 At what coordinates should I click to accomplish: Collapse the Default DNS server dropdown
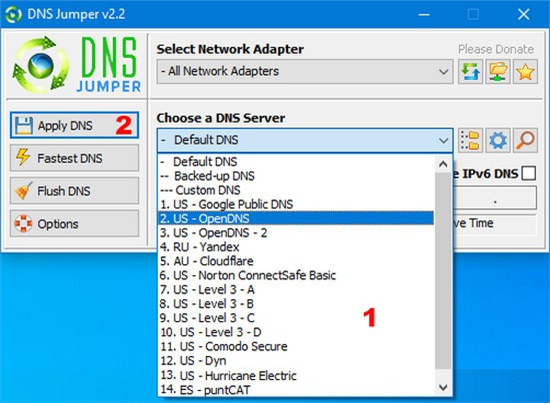[305, 140]
